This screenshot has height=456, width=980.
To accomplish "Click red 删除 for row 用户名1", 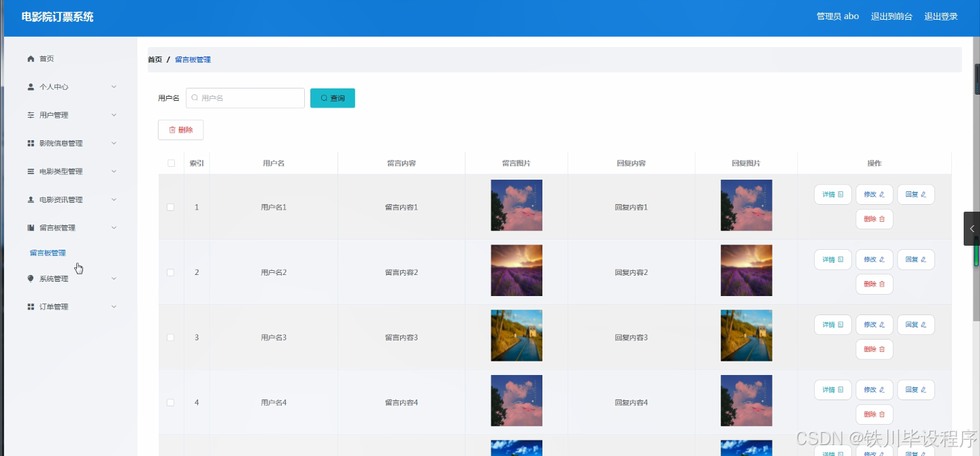I will tap(875, 219).
